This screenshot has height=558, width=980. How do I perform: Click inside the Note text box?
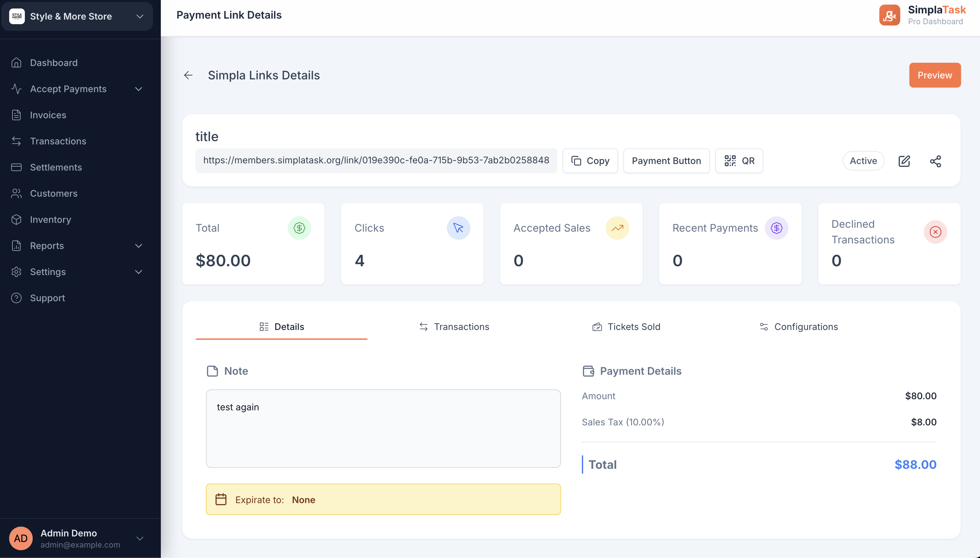(x=383, y=429)
